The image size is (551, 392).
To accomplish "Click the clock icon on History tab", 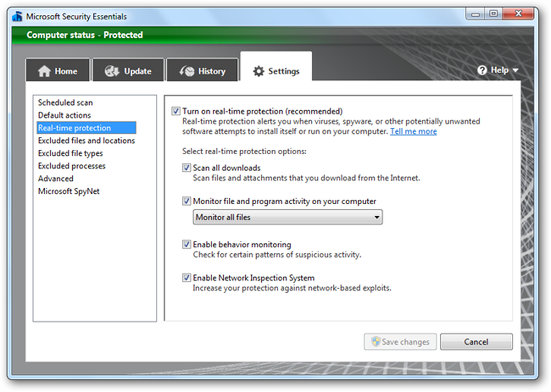I will pyautogui.click(x=187, y=71).
